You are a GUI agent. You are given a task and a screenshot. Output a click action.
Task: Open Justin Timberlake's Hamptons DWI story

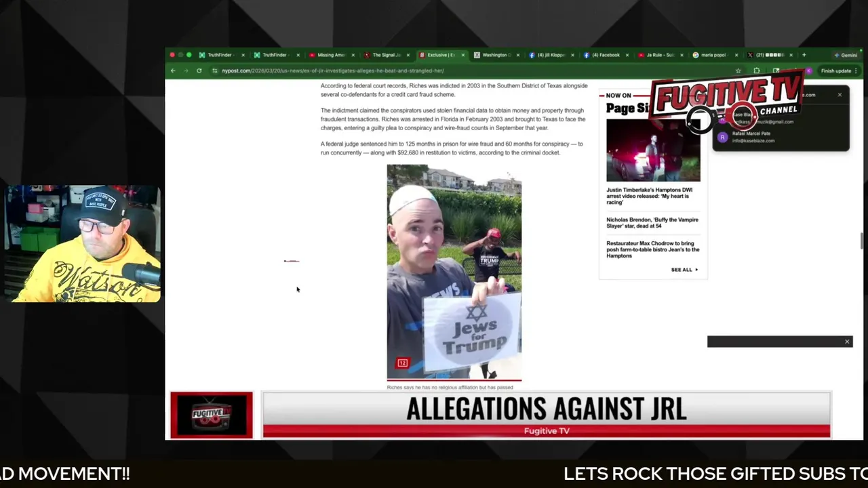click(650, 196)
